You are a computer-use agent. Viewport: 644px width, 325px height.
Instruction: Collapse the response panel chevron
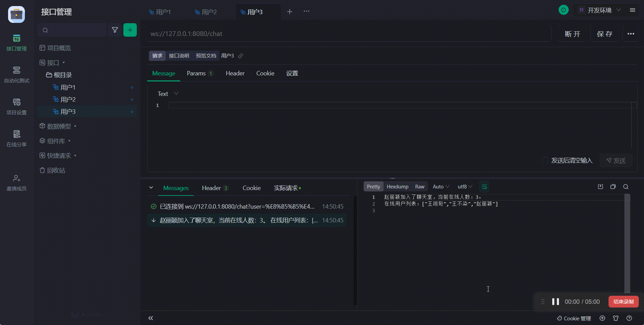click(151, 188)
